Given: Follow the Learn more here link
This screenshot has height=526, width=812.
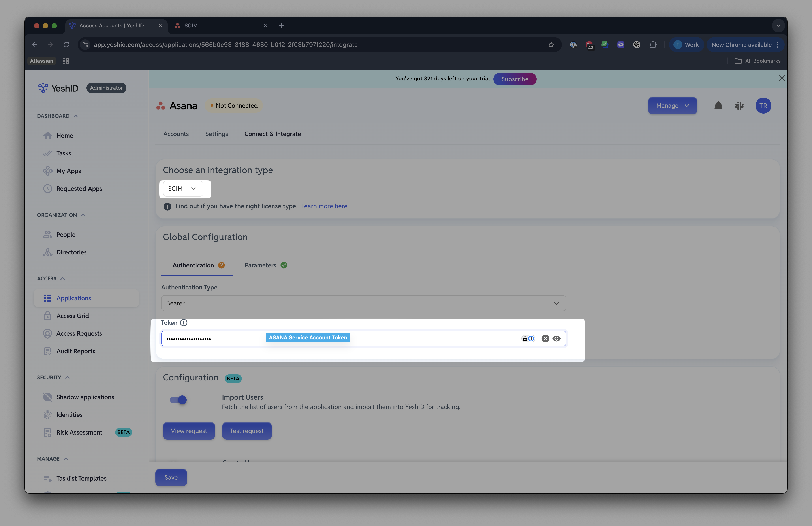Looking at the screenshot, I should pyautogui.click(x=325, y=206).
